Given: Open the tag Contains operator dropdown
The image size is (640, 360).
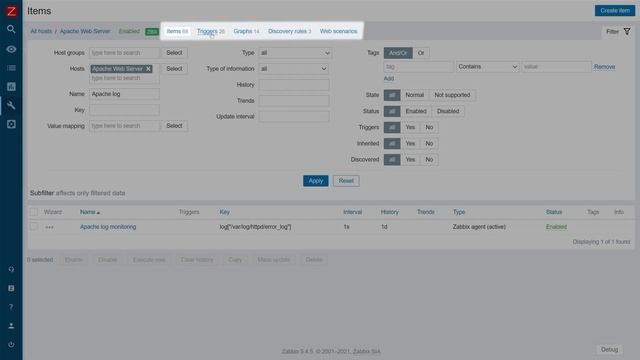Looking at the screenshot, I should 487,67.
